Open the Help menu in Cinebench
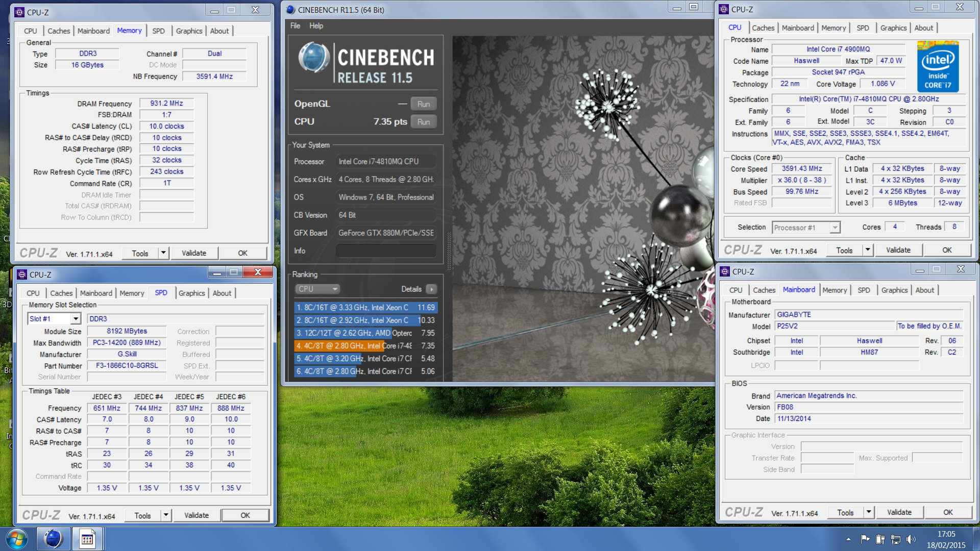 click(316, 26)
